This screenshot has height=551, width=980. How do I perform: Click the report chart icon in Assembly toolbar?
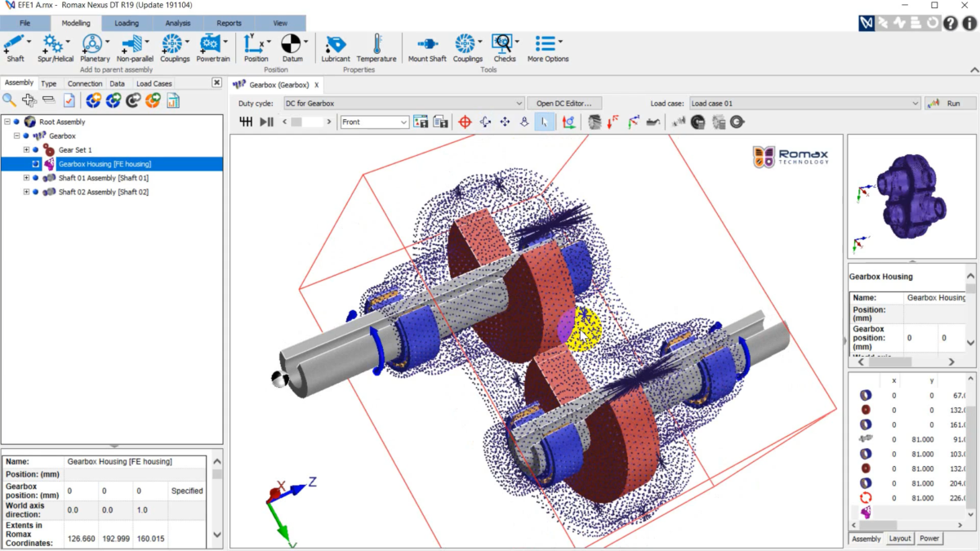(x=172, y=100)
